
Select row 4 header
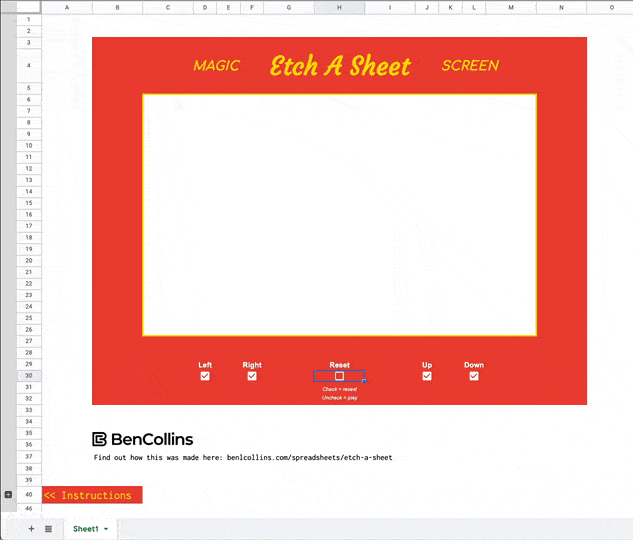[x=29, y=65]
